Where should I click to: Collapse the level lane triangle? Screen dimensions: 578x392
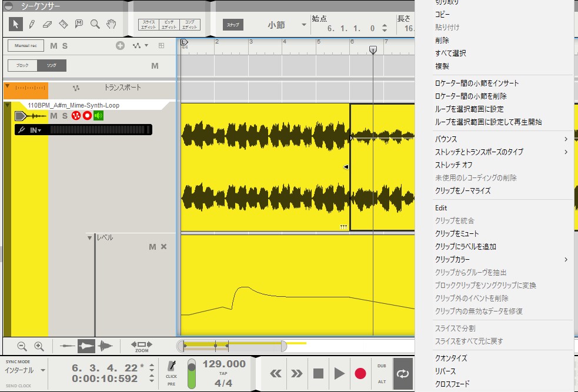[x=89, y=238]
